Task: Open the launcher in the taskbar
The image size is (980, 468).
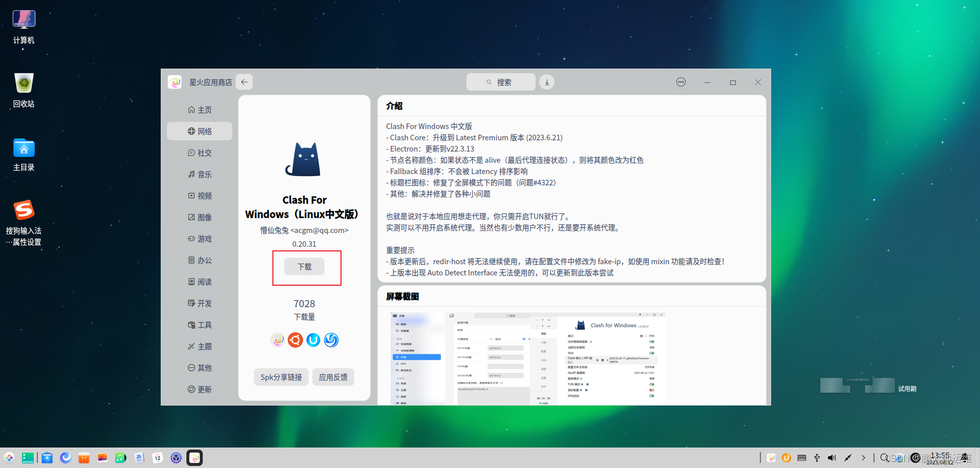Action: pos(9,458)
